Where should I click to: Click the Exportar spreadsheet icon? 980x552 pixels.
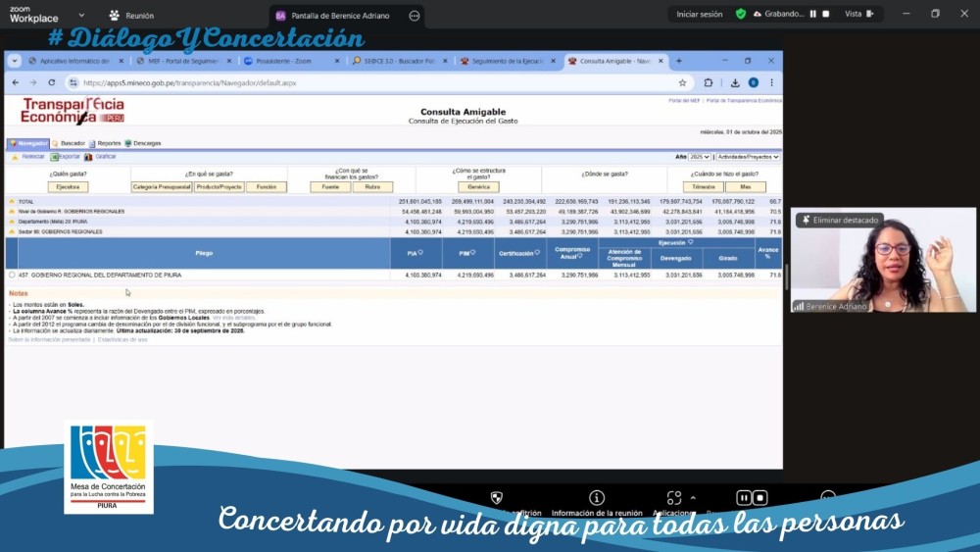coord(55,157)
